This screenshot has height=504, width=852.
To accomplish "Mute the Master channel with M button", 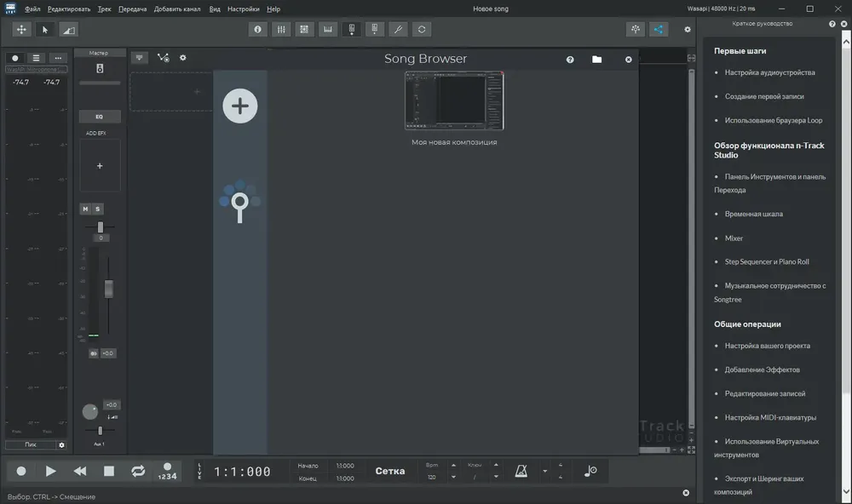I will coord(85,209).
